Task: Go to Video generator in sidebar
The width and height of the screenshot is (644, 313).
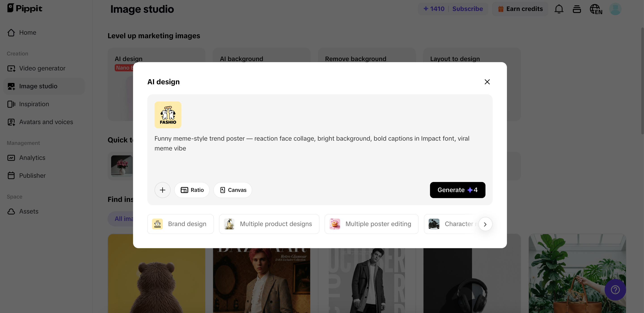Action: click(x=42, y=68)
